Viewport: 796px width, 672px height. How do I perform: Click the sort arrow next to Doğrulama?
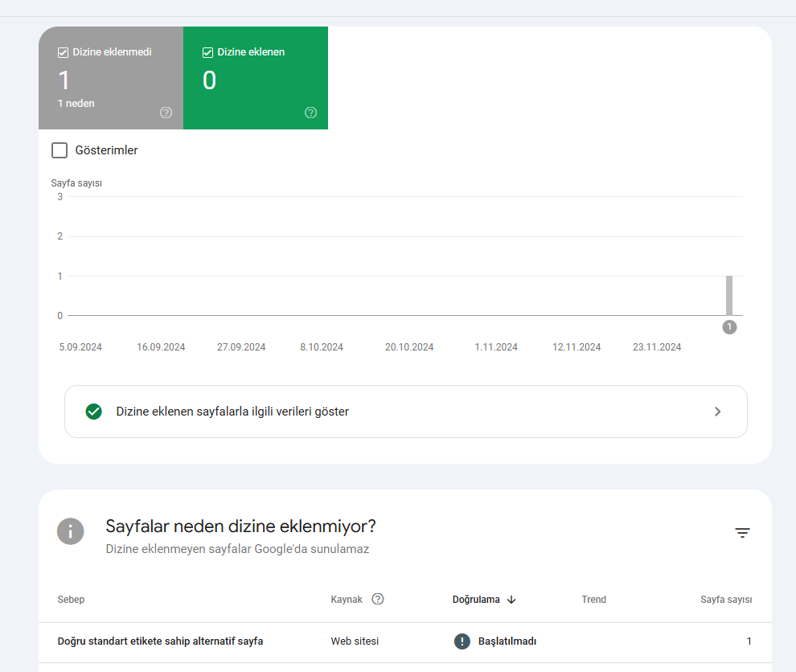coord(511,600)
